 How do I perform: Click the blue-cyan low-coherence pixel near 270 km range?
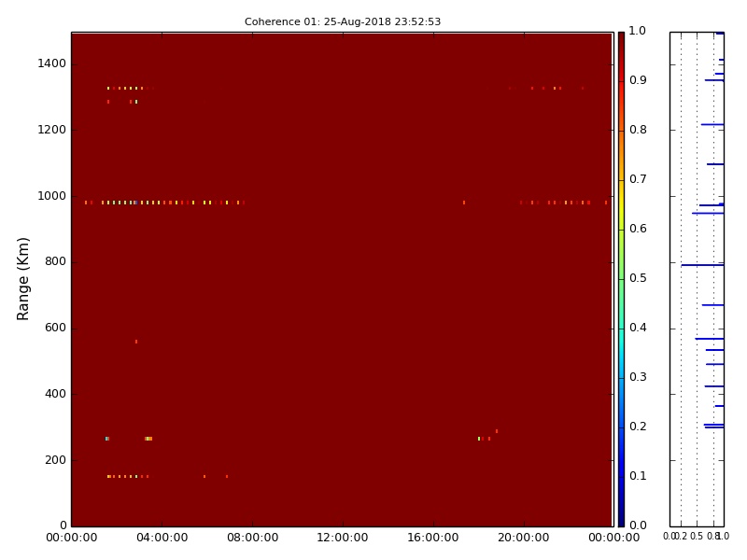coord(107,439)
